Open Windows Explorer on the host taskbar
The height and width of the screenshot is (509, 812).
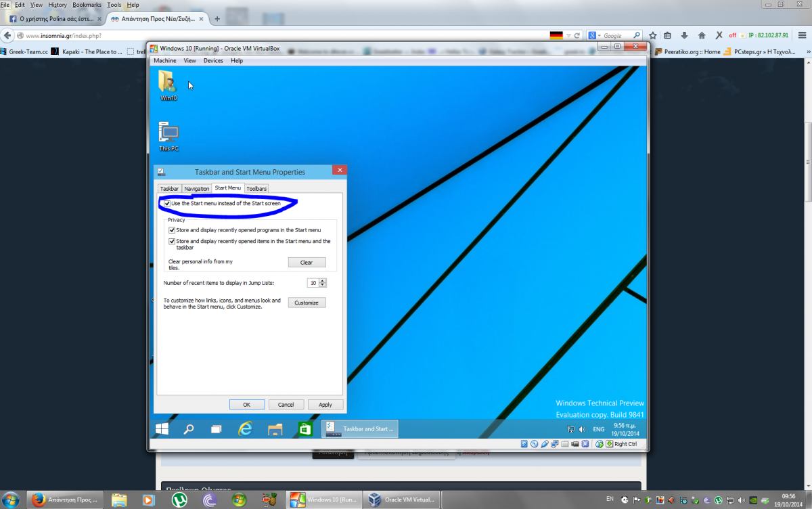point(119,500)
